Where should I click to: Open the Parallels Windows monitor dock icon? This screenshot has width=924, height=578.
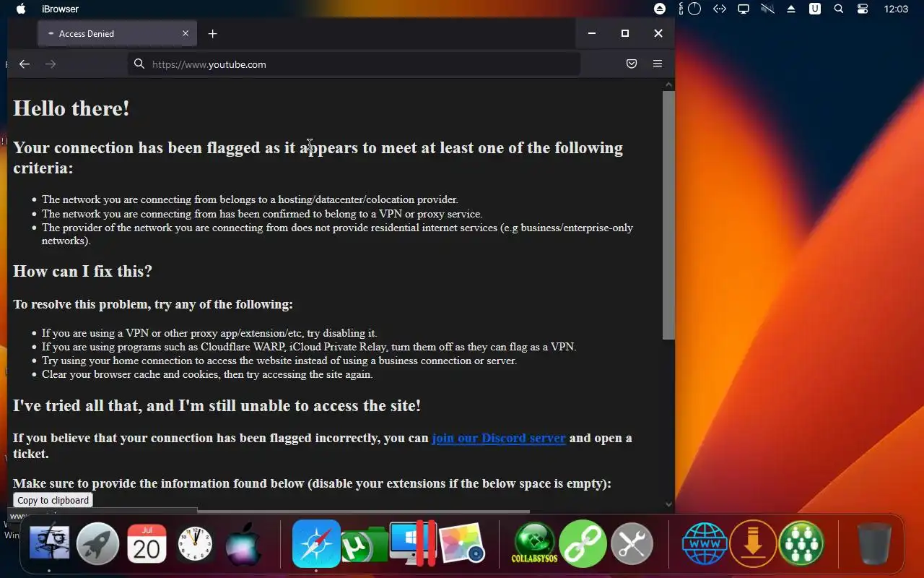pos(413,543)
